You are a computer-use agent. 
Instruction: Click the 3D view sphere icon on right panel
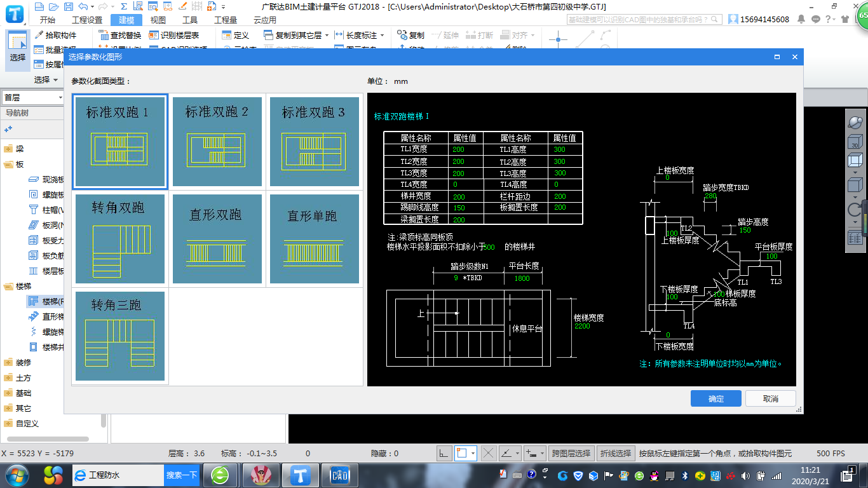click(x=855, y=121)
